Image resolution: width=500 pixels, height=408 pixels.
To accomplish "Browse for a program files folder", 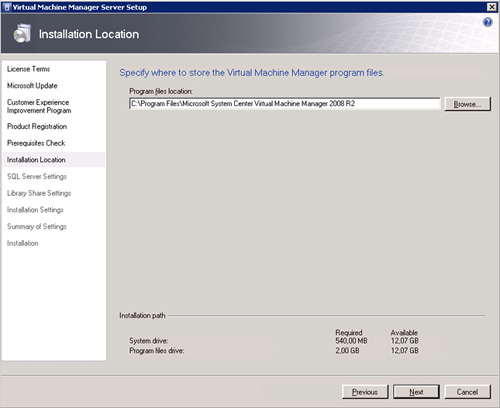I will coord(467,104).
